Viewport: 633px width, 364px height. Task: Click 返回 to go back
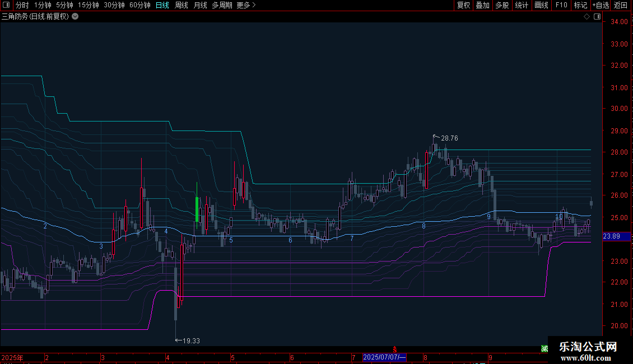pyautogui.click(x=621, y=5)
